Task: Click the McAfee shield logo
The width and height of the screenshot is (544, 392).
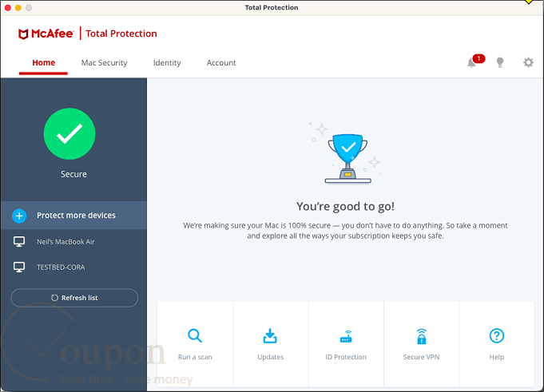Action: pyautogui.click(x=23, y=34)
